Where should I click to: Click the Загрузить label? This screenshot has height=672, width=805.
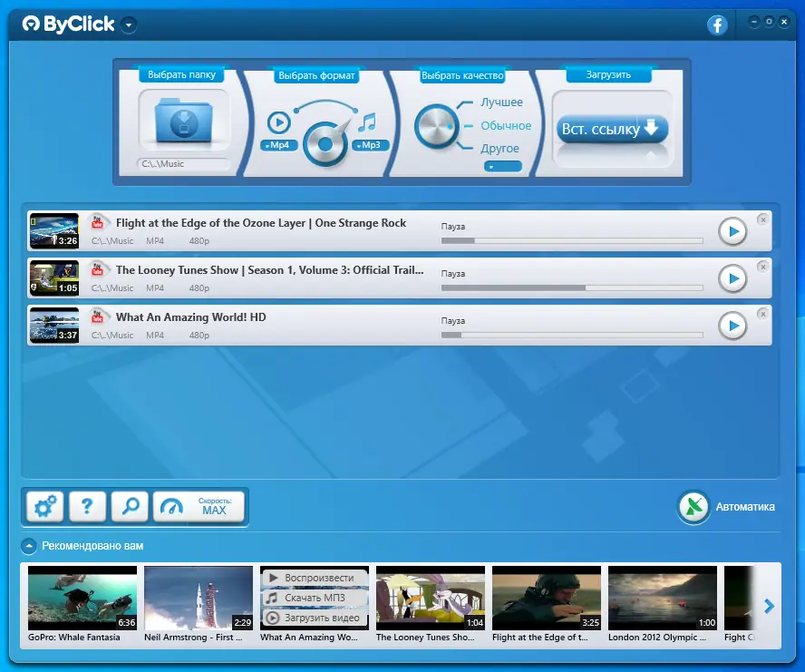pyautogui.click(x=608, y=74)
